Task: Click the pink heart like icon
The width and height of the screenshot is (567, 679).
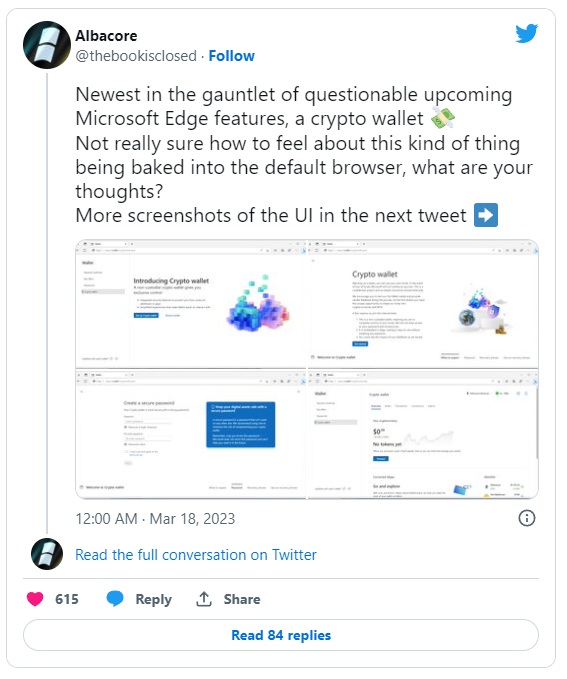Action: 35,599
